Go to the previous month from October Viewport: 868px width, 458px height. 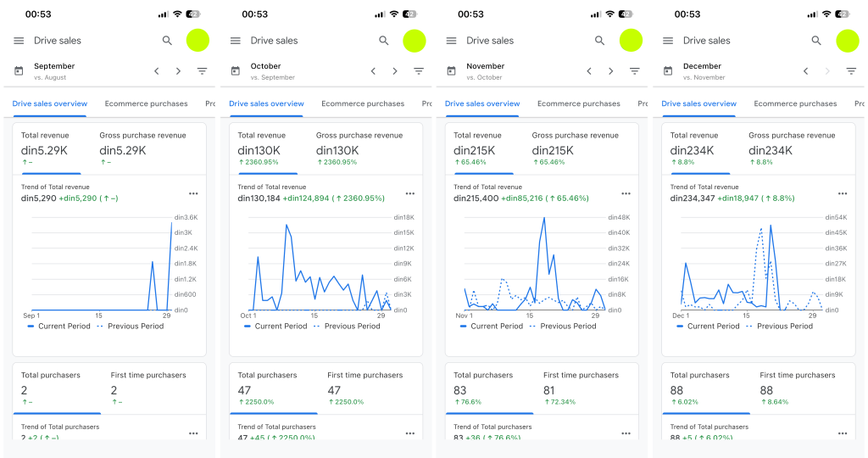click(x=373, y=71)
